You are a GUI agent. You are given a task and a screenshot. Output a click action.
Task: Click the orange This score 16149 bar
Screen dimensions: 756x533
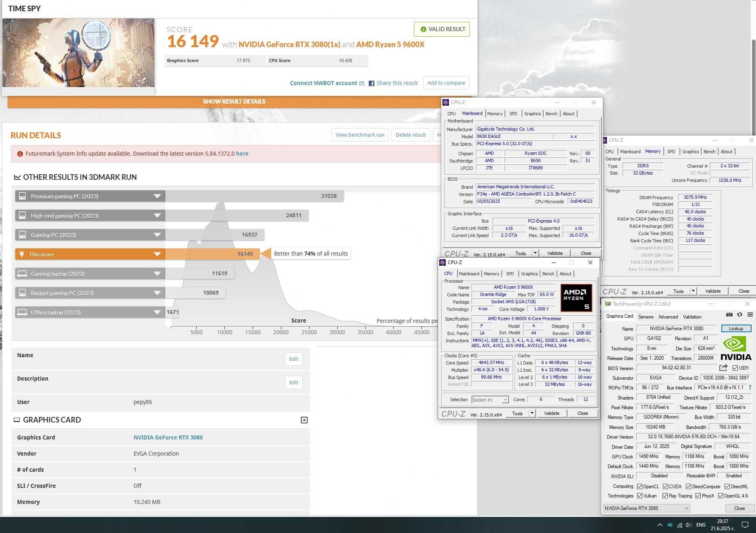(212, 254)
